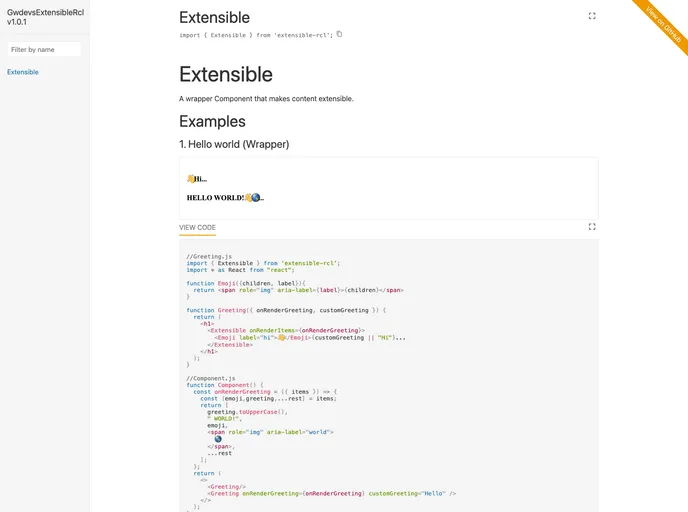
Task: Open the Hello world example in isolation
Action: click(592, 227)
